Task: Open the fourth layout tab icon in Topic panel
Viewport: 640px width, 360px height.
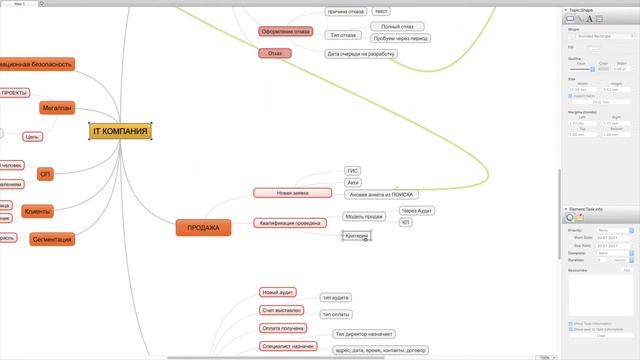Action: [599, 19]
